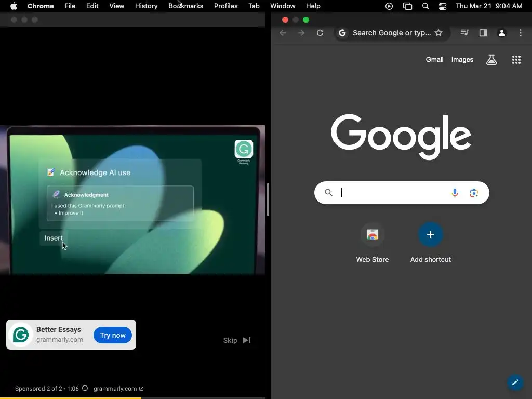Click the left window's vertical scrollbar
The width and height of the screenshot is (532, 399).
pyautogui.click(x=268, y=199)
